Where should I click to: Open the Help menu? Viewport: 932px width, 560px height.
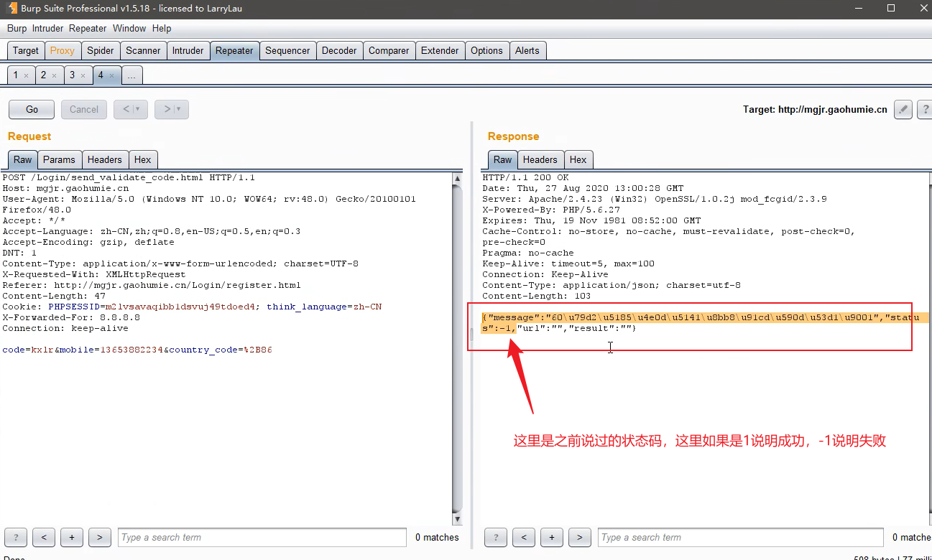point(162,28)
